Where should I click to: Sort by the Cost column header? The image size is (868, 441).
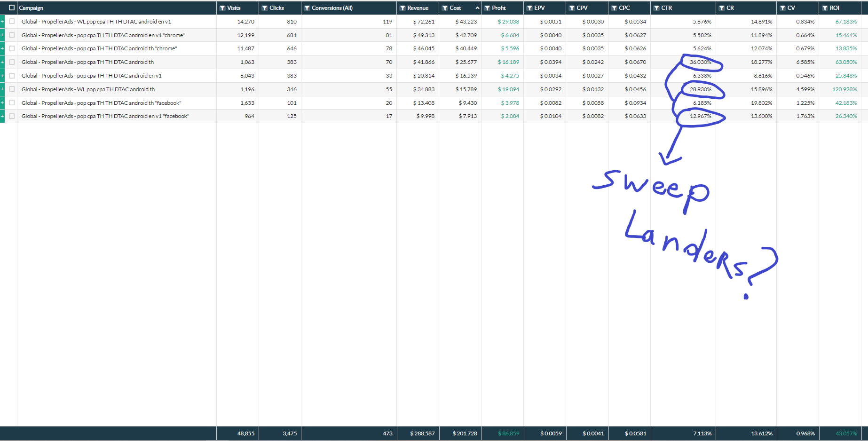tap(455, 8)
